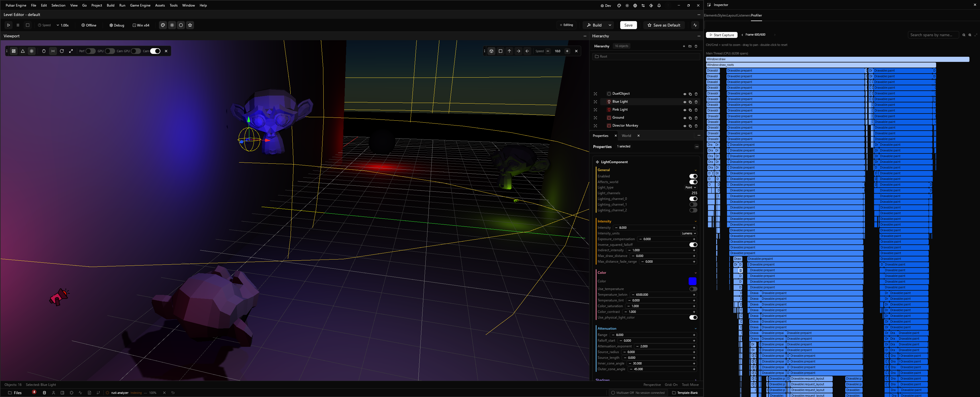This screenshot has height=397, width=980.
Task: Toggle the Inverse_squared_falloff switch
Action: pyautogui.click(x=693, y=245)
